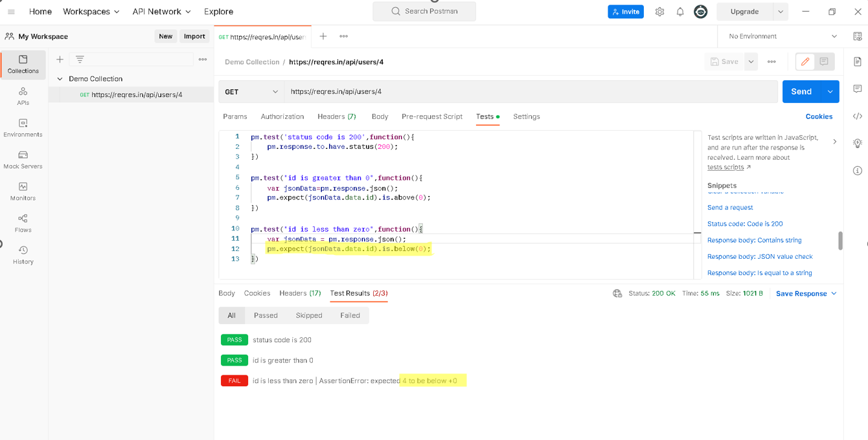
Task: Insert 'Status code: Code is 200' snippet
Action: [745, 224]
